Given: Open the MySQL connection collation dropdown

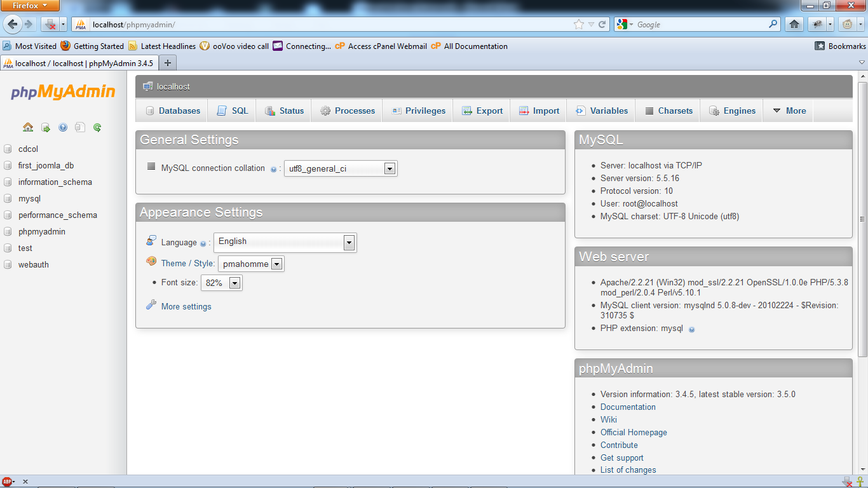Looking at the screenshot, I should 390,168.
